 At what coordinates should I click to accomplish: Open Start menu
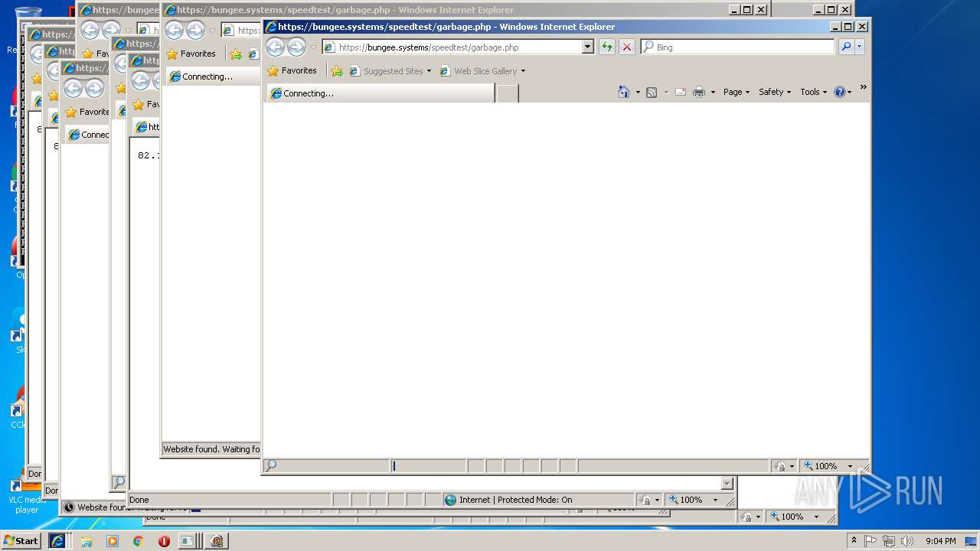pyautogui.click(x=21, y=540)
